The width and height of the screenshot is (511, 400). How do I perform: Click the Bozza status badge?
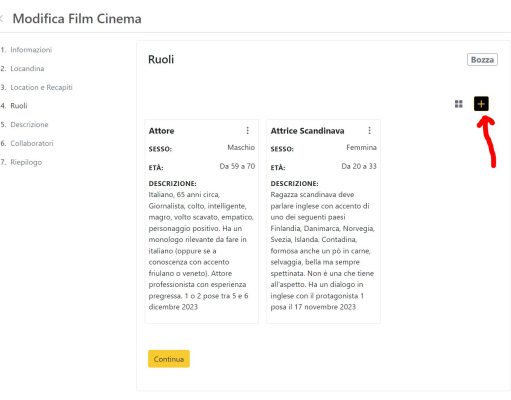482,60
